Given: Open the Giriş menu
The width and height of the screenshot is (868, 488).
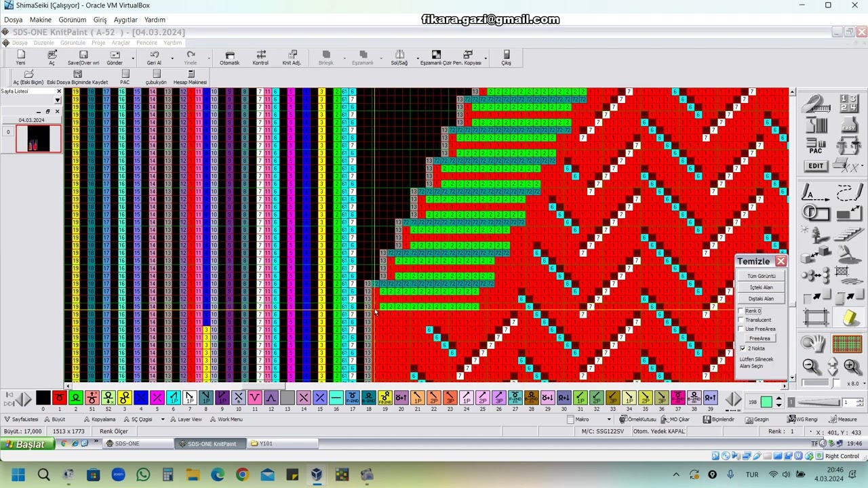Looking at the screenshot, I should pos(100,20).
